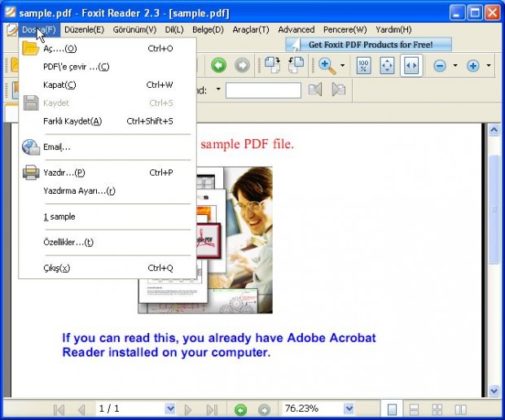Click the Foxit document icon beside Dosya menu
This screenshot has width=505, height=420.
11,30
